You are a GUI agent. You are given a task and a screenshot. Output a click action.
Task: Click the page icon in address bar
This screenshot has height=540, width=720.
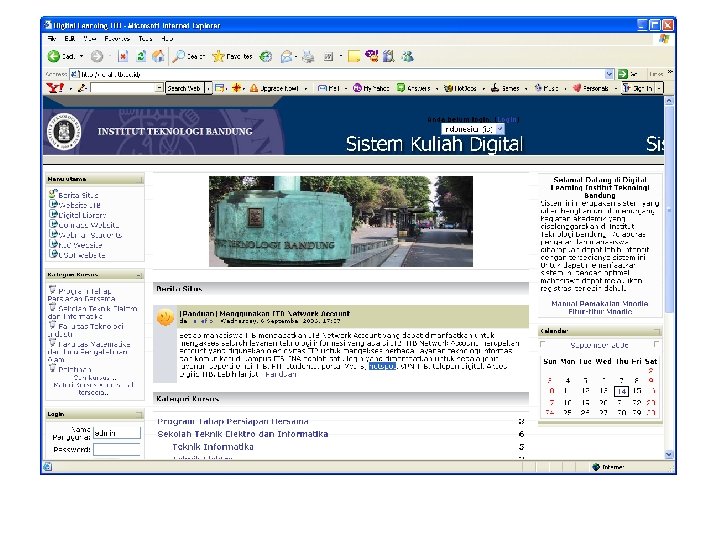[x=75, y=74]
